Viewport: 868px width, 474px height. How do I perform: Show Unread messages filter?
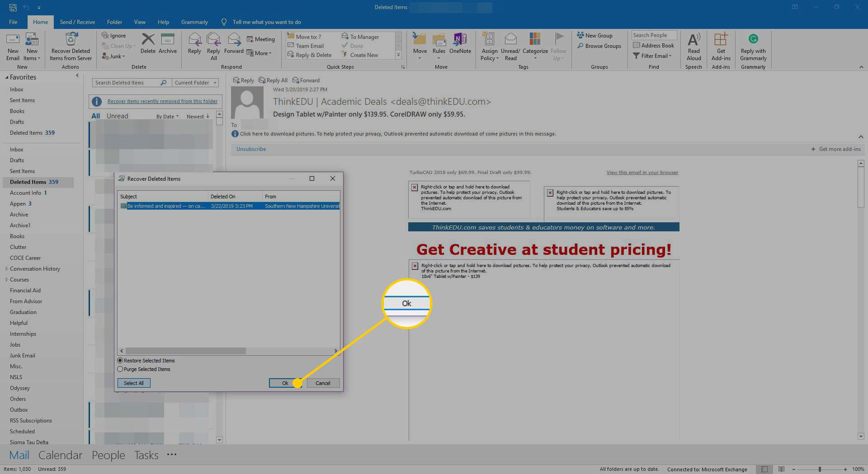[x=117, y=116]
